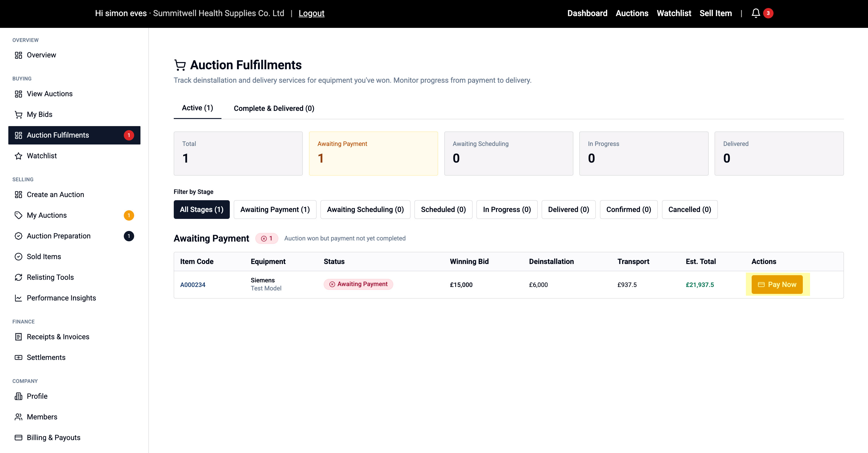Click the My Auctions tag icon
The image size is (868, 453).
pyautogui.click(x=18, y=215)
